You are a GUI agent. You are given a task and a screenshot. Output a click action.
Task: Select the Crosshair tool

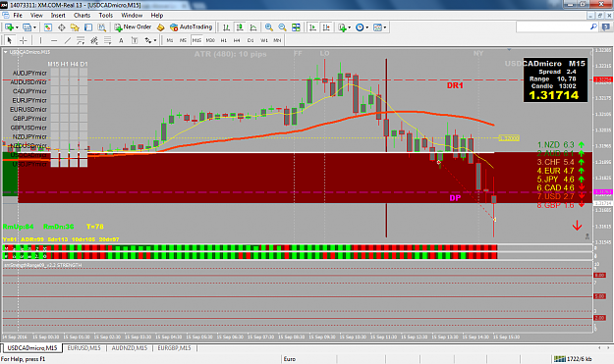(x=24, y=40)
